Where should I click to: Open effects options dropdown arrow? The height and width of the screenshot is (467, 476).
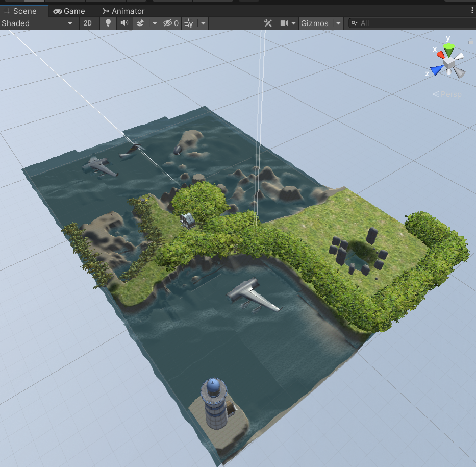(x=155, y=23)
